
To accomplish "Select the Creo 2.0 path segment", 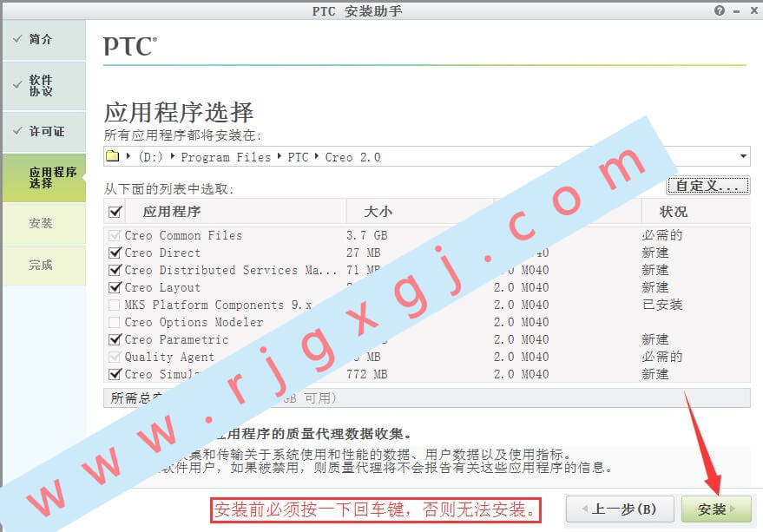I will pyautogui.click(x=352, y=157).
